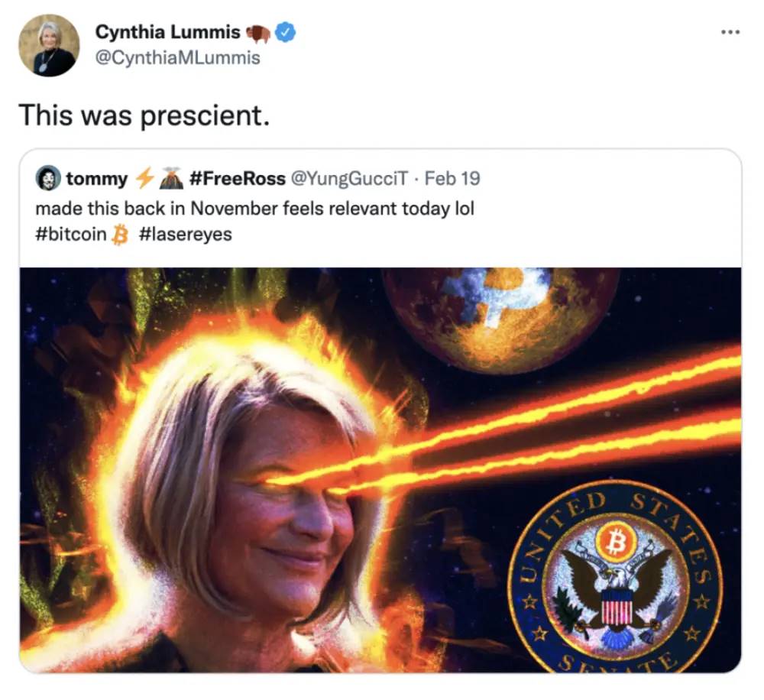Open the Cynthia Lummis display name link

pos(167,32)
